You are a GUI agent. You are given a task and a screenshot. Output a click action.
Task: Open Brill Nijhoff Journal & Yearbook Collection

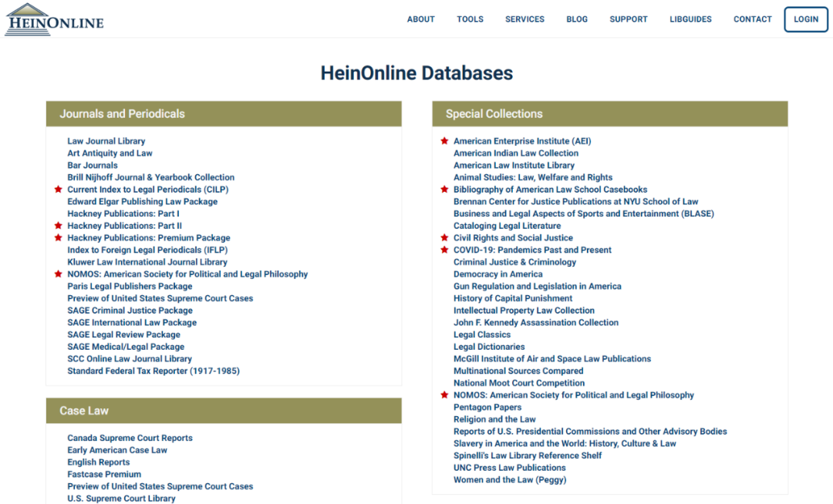[151, 177]
